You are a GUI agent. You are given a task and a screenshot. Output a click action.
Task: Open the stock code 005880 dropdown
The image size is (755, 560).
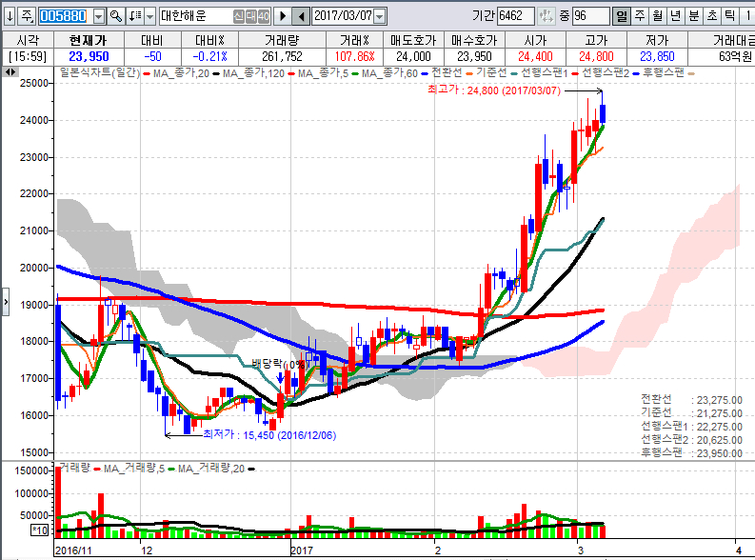coord(96,16)
